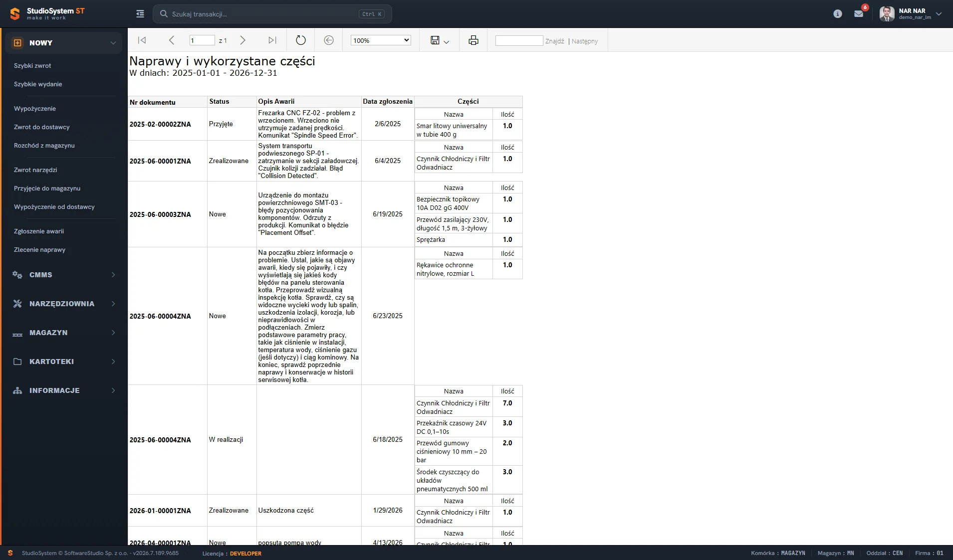Click the Znajdź find link
Screen dimensions: 953x560
point(555,41)
